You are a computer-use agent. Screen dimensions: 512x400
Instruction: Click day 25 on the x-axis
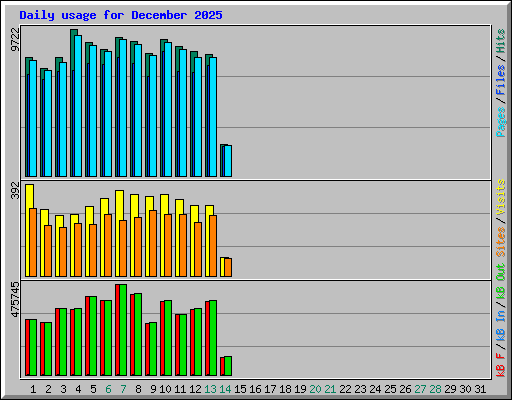coord(390,389)
